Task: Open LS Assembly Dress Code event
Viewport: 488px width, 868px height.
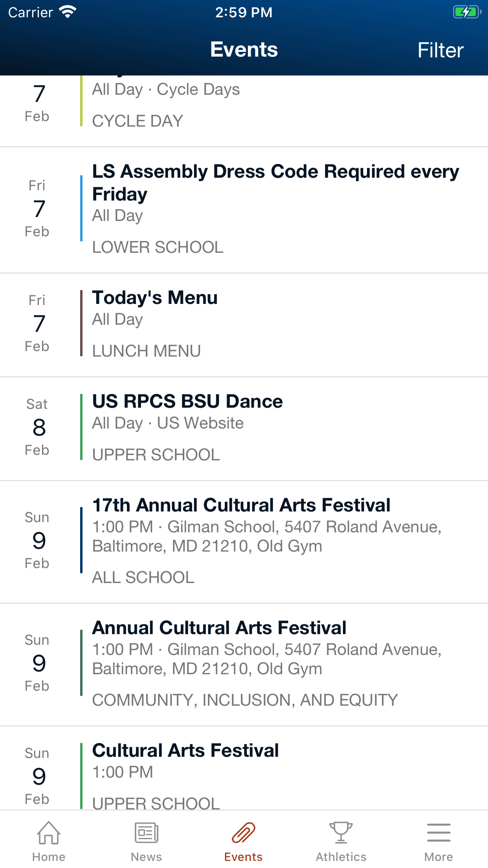Action: pos(275,183)
